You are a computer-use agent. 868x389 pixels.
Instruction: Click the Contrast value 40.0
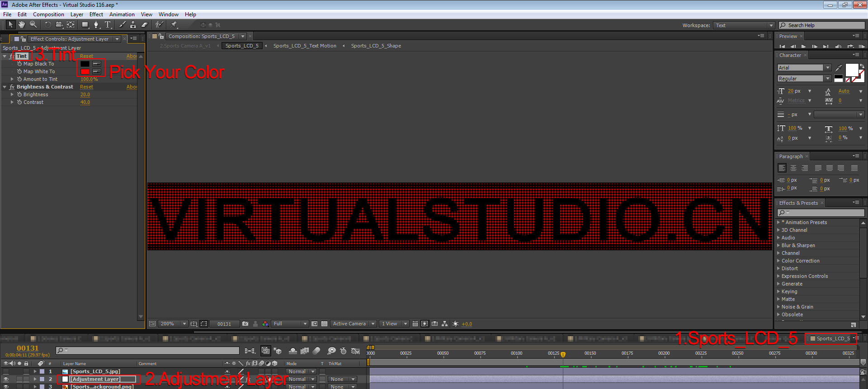[85, 102]
